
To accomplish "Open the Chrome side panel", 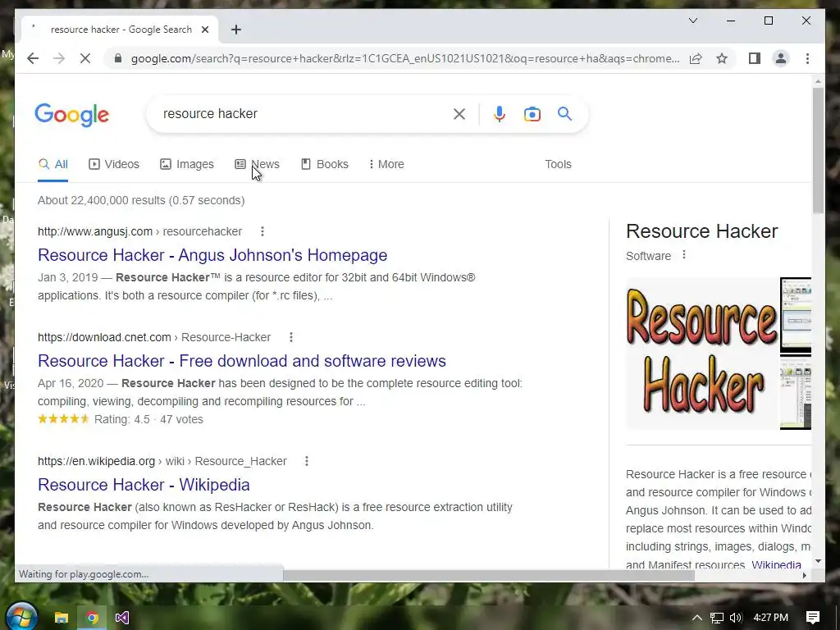I will coord(755,58).
